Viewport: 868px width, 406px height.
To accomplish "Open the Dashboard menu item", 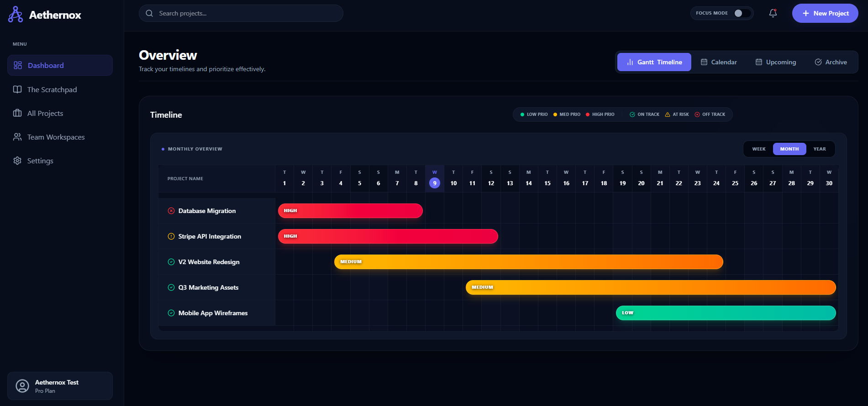I will point(60,65).
